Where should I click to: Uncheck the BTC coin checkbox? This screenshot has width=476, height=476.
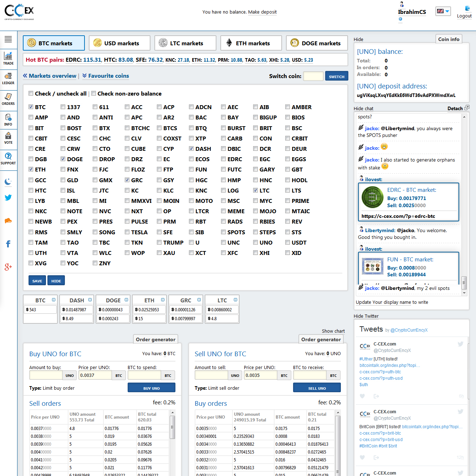pos(31,107)
